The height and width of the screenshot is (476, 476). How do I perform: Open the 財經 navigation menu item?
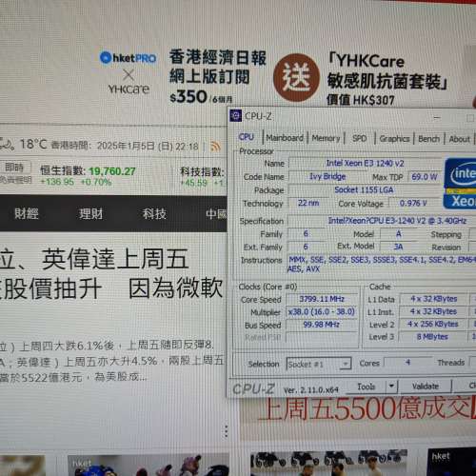pos(27,213)
